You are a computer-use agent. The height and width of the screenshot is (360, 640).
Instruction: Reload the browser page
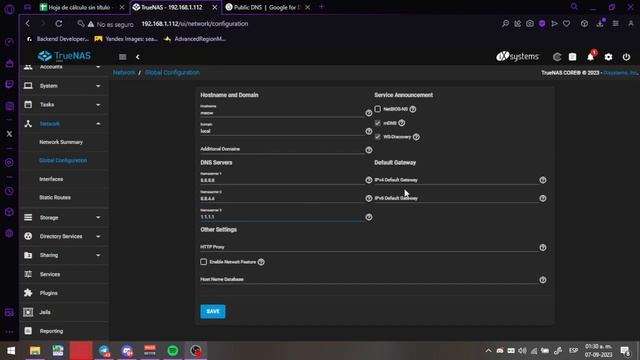(x=59, y=24)
